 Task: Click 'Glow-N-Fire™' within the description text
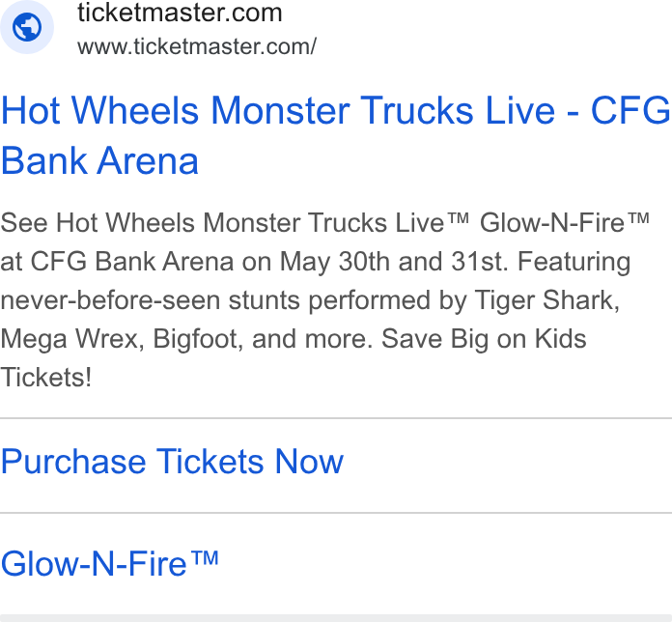point(565,223)
